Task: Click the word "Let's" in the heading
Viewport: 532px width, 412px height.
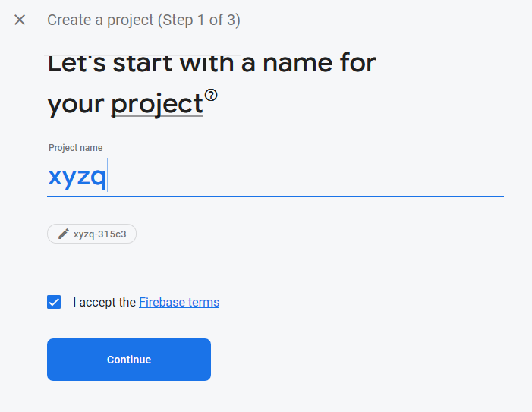Action: [77, 62]
